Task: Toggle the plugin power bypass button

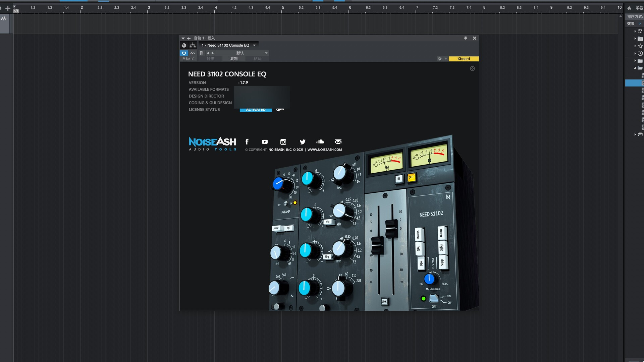Action: (184, 53)
